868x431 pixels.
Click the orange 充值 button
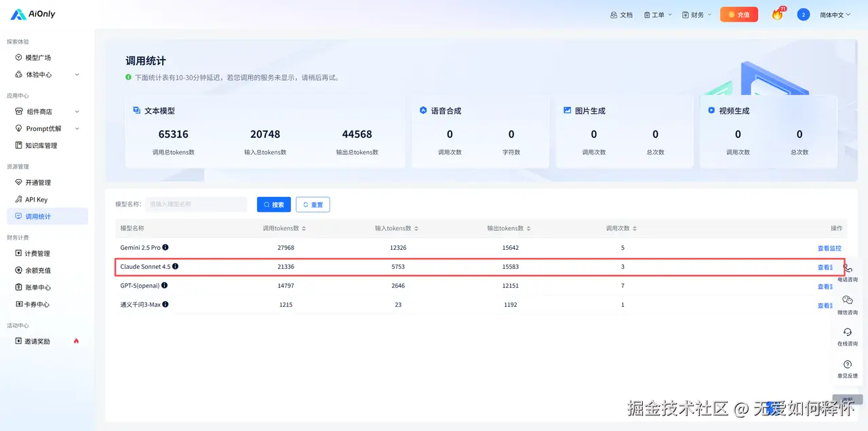click(739, 14)
